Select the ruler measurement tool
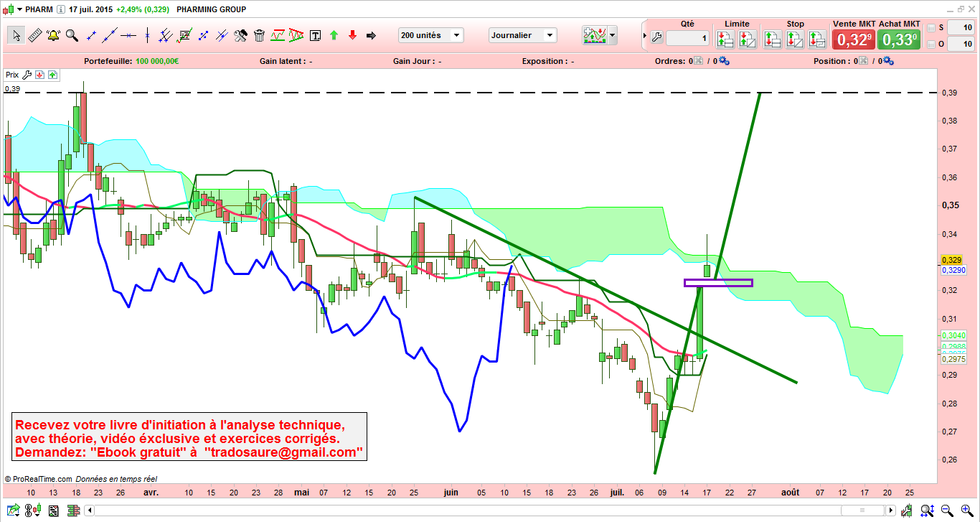 (35, 35)
